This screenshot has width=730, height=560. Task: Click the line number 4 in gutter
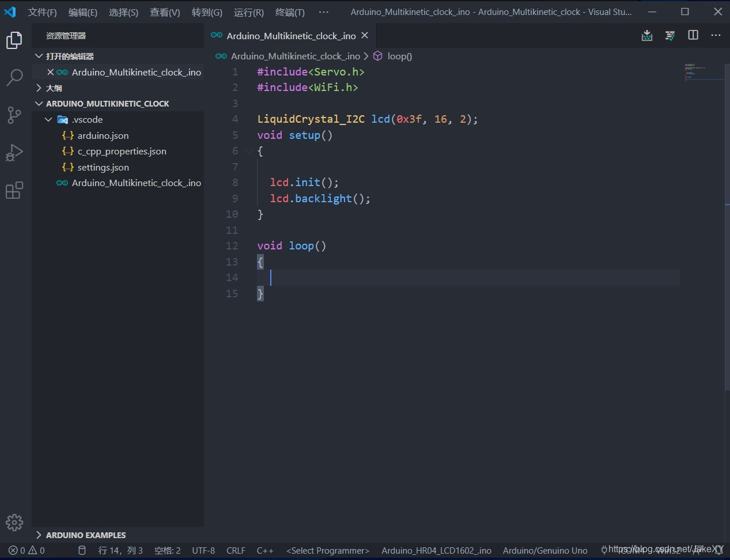coord(235,119)
